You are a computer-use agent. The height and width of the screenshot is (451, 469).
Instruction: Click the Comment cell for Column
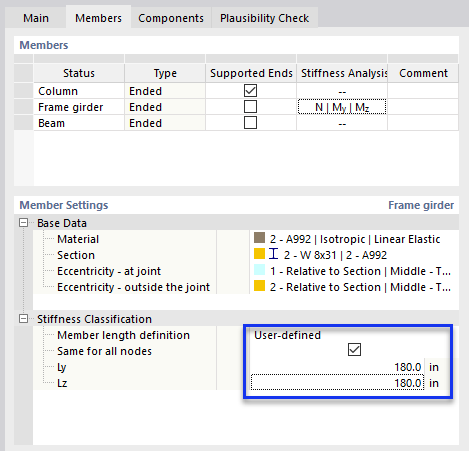click(423, 91)
